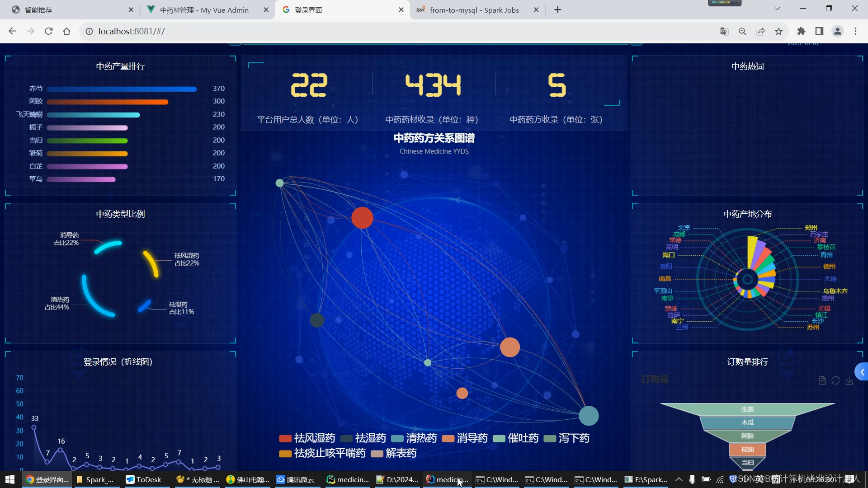The height and width of the screenshot is (488, 868).
Task: Bookmark this page with star icon
Action: (x=778, y=31)
